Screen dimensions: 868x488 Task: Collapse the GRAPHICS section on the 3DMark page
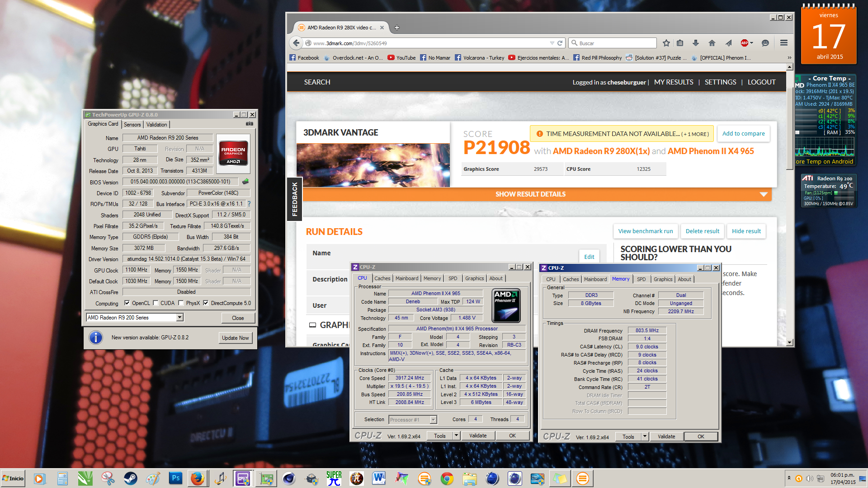coord(312,325)
